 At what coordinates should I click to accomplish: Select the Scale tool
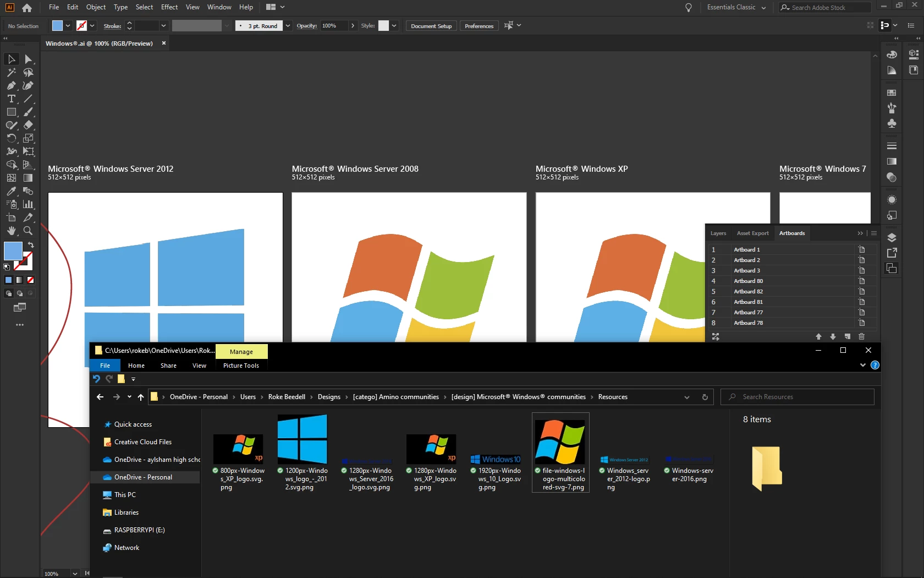click(28, 138)
